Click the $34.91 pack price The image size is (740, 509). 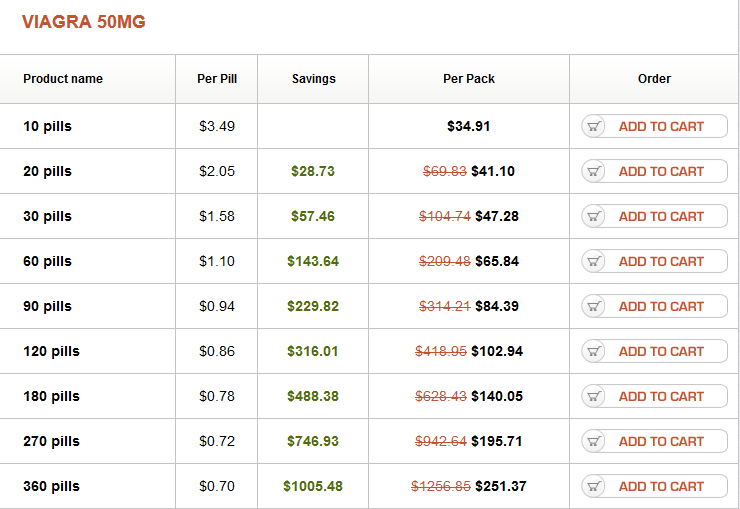[x=469, y=126]
